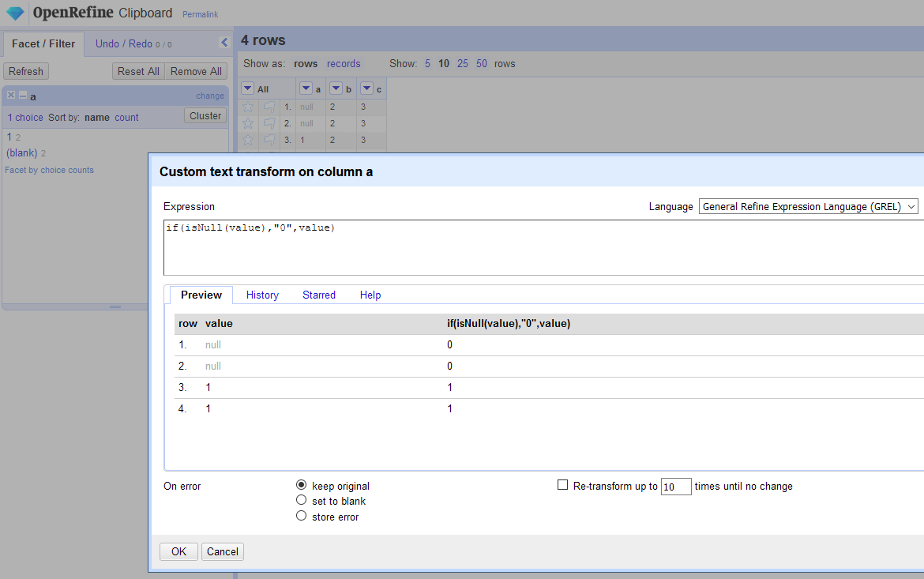Minimize the column a facet panel

click(21, 94)
